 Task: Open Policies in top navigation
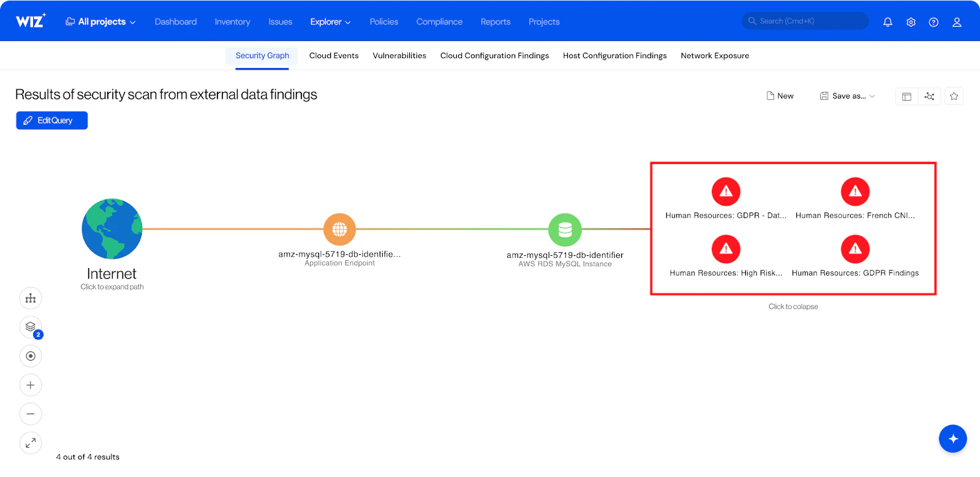(x=384, y=22)
